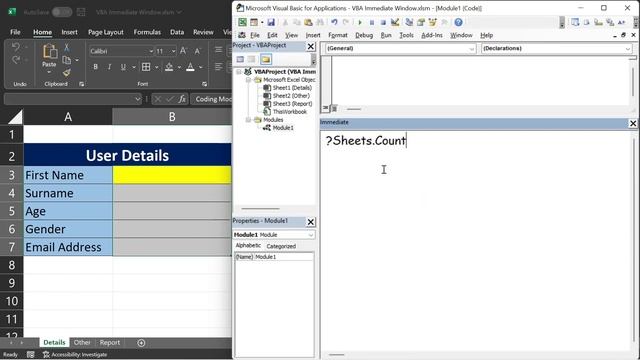Select column A header in Excel
Image resolution: width=640 pixels, height=360 pixels.
(68, 117)
